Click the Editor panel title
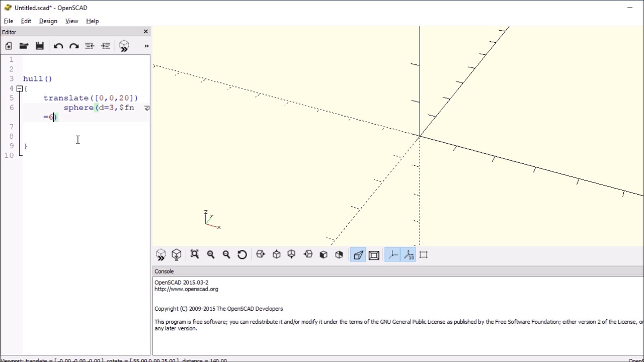 (9, 32)
